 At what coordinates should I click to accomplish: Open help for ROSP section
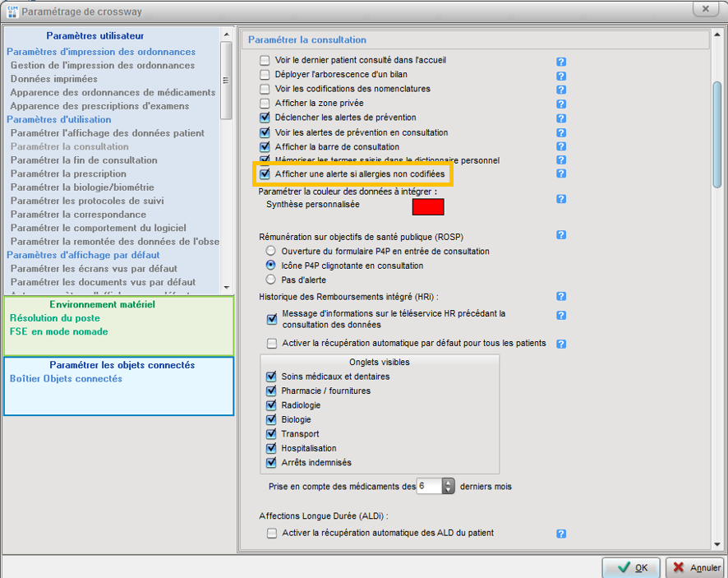561,234
